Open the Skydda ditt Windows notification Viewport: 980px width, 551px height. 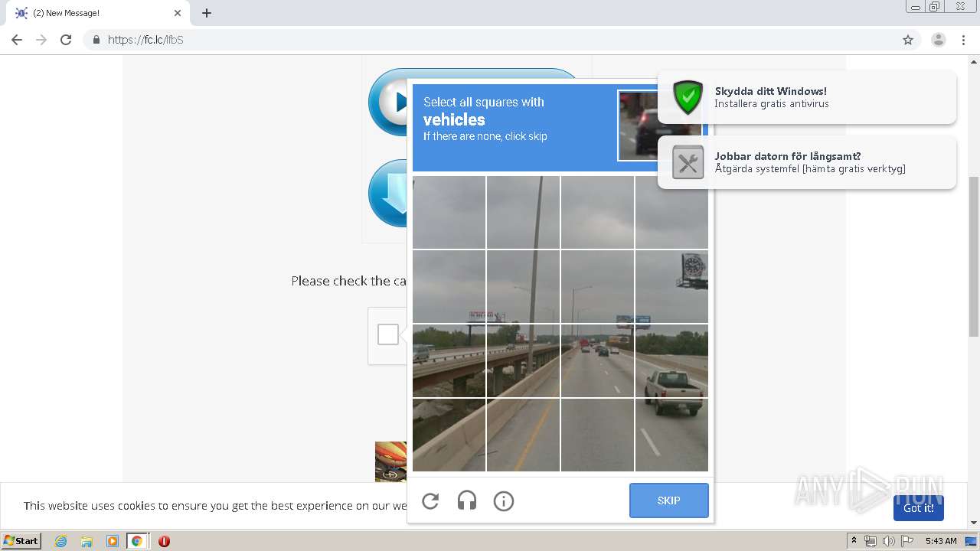point(807,97)
